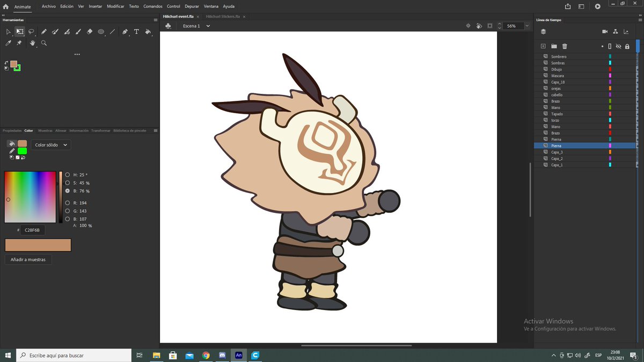Open the Color panel options menu
The width and height of the screenshot is (644, 362).
click(x=155, y=130)
